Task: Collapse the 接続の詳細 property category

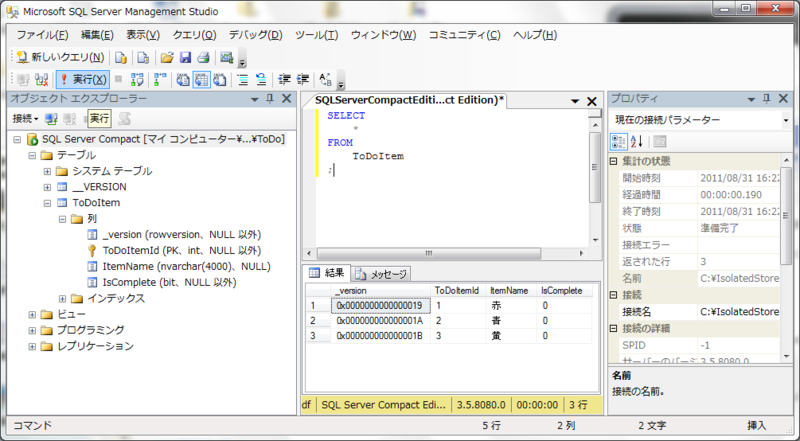Action: click(x=614, y=329)
